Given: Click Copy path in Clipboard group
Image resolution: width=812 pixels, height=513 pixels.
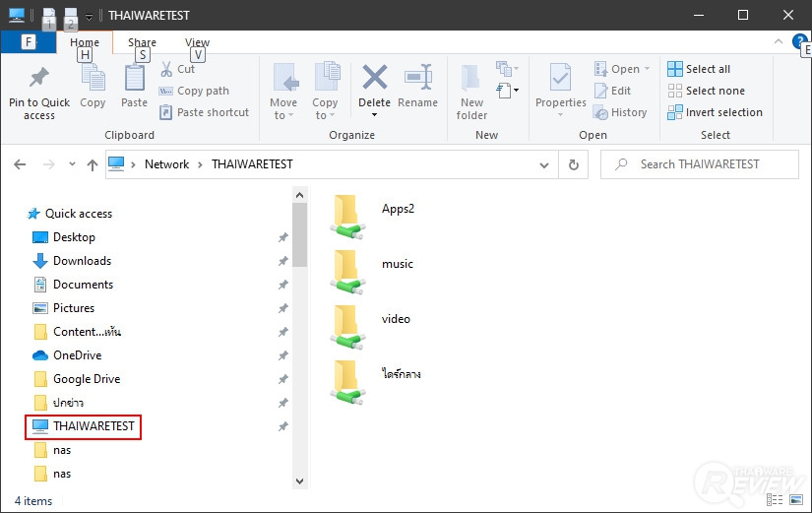Looking at the screenshot, I should pos(194,91).
